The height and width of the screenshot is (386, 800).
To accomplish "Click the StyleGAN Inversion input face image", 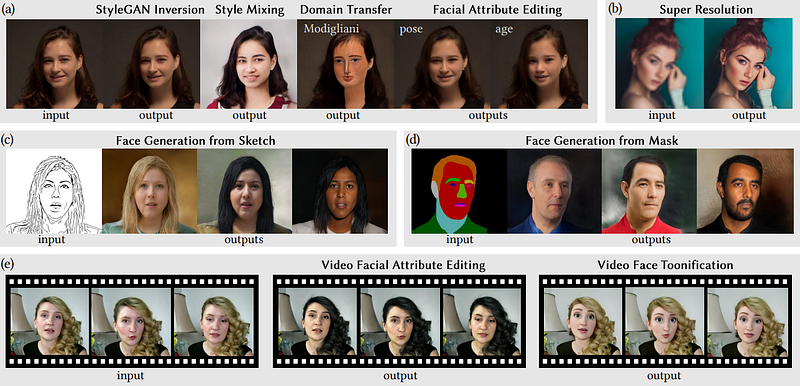I will coord(55,64).
